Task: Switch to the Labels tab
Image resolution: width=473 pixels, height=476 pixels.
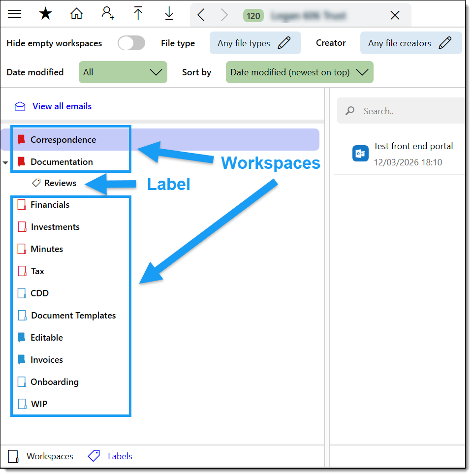Action: [110, 456]
